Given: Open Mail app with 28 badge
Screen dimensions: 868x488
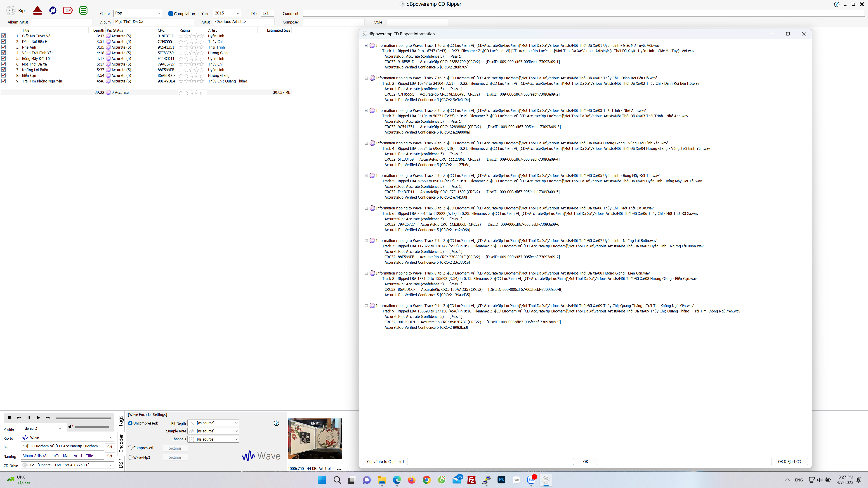Looking at the screenshot, I should [457, 480].
